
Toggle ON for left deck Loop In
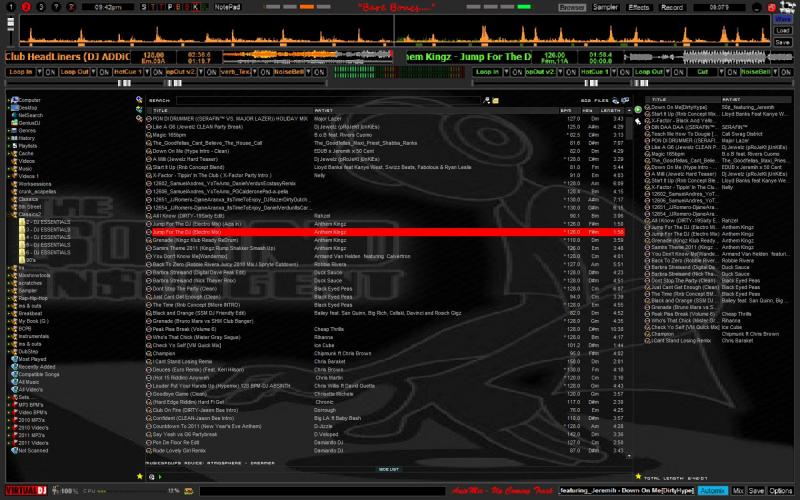(50, 72)
